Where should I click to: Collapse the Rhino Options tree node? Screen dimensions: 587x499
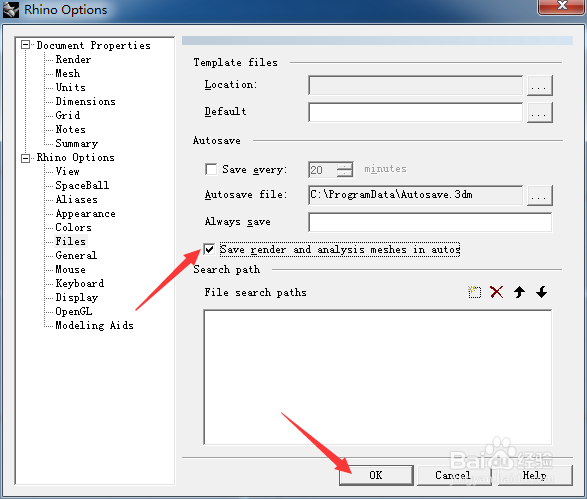tap(25, 158)
